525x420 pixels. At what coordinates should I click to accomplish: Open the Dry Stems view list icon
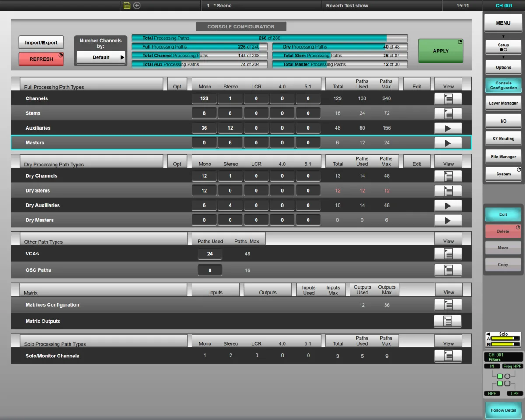click(448, 191)
